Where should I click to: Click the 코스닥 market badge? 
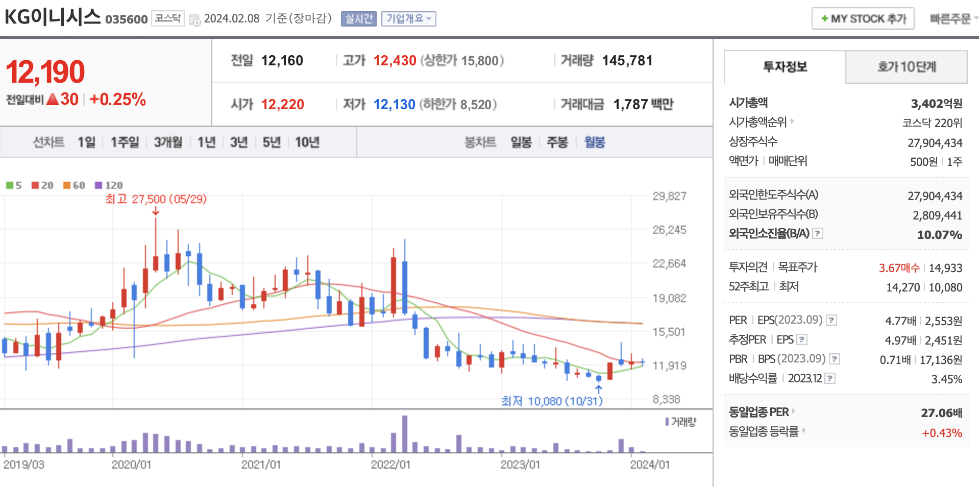[168, 19]
